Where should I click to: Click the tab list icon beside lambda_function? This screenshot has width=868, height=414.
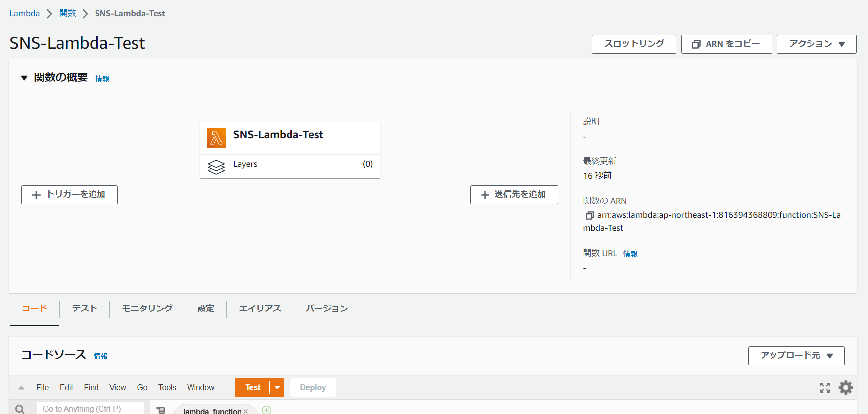click(161, 410)
